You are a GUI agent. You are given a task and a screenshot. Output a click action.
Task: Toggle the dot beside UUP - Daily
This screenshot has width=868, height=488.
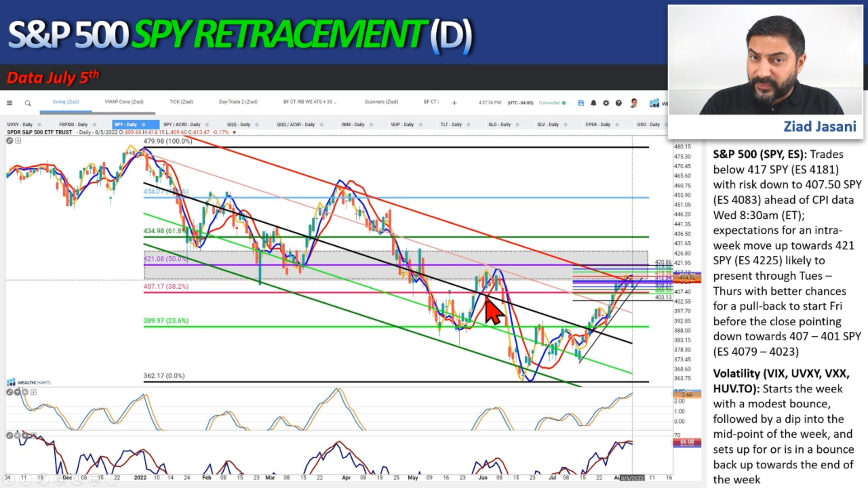pyautogui.click(x=420, y=125)
